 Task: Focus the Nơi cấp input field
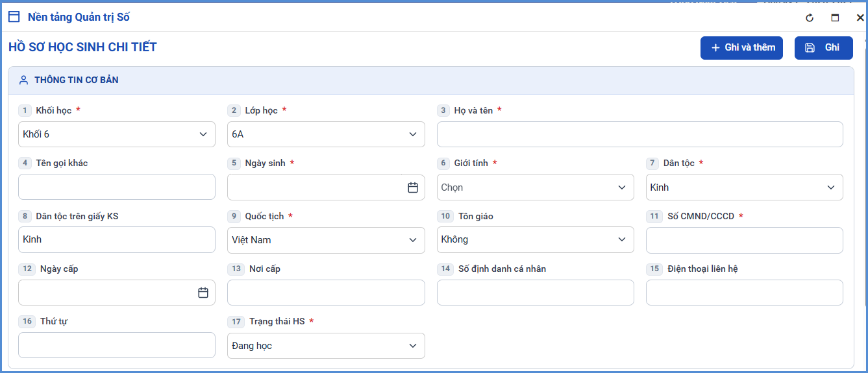coord(326,293)
